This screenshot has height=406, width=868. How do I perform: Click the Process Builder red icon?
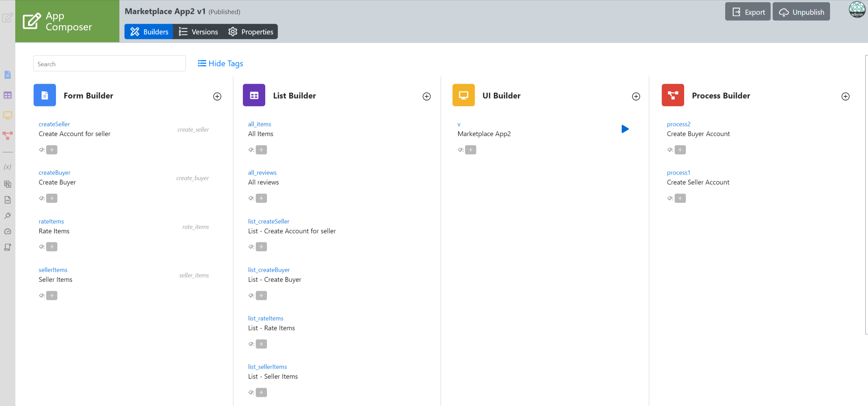(673, 95)
